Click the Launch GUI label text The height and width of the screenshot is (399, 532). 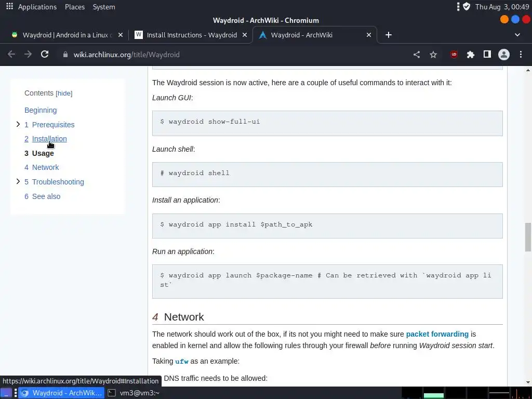(x=171, y=98)
